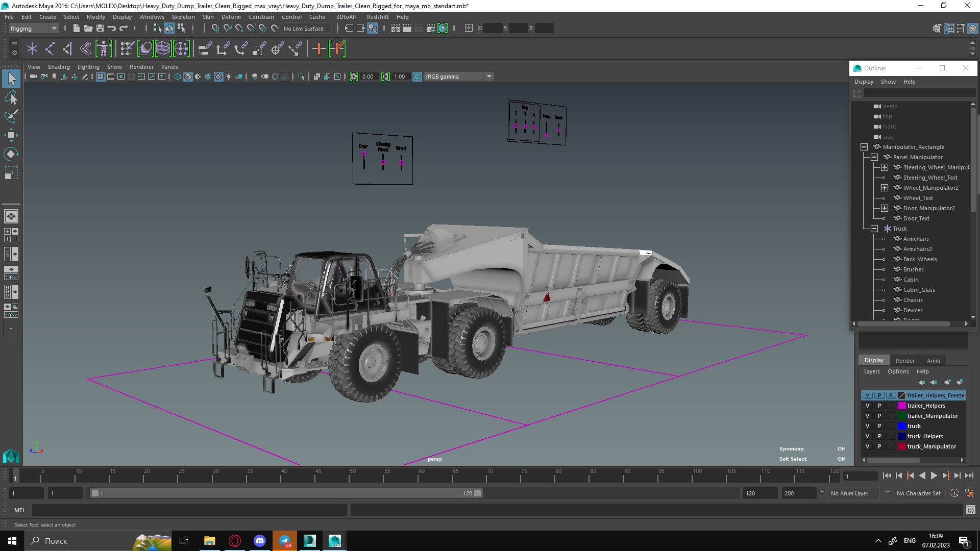Open the Redshift menu
Screen dimensions: 980x551
378,17
